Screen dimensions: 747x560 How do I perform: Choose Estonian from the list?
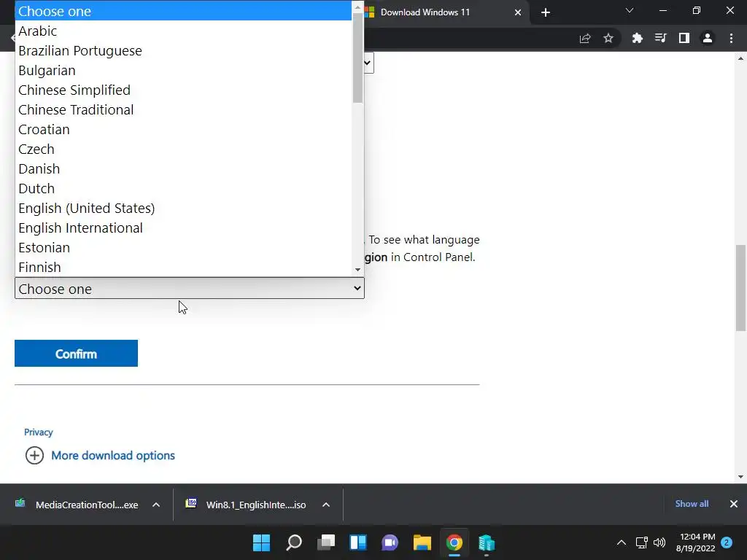183,248
